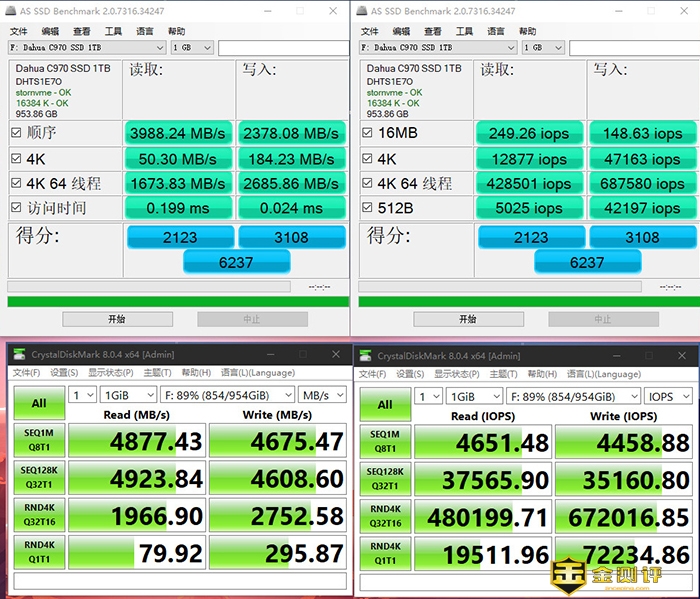The image size is (700, 599).
Task: Click the 开始 start button in the left AS SSD window
Action: point(116,319)
